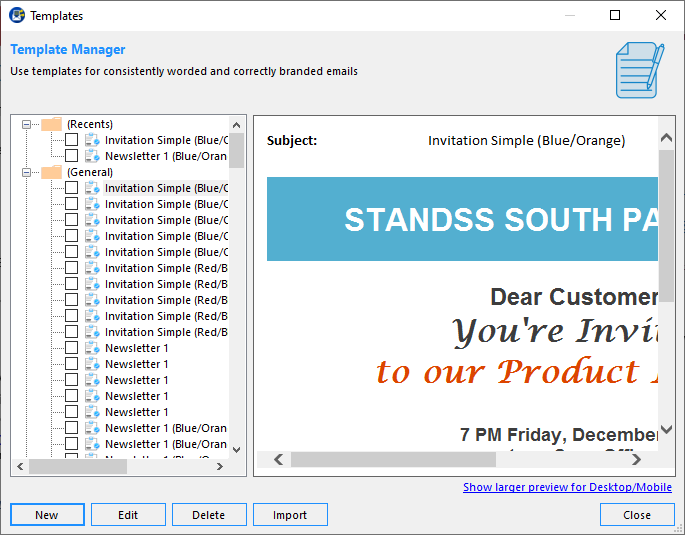685x535 pixels.
Task: Click template icon of first plain Newsletter 1 row
Action: 92,348
